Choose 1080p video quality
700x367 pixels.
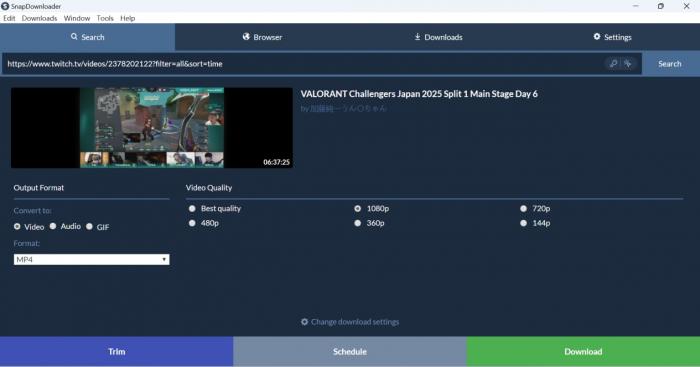[x=358, y=209]
